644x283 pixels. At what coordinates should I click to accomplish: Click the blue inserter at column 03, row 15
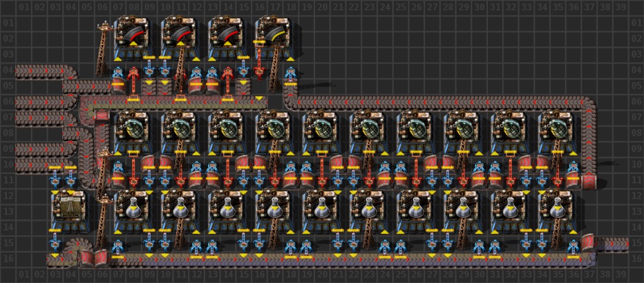pyautogui.click(x=55, y=243)
